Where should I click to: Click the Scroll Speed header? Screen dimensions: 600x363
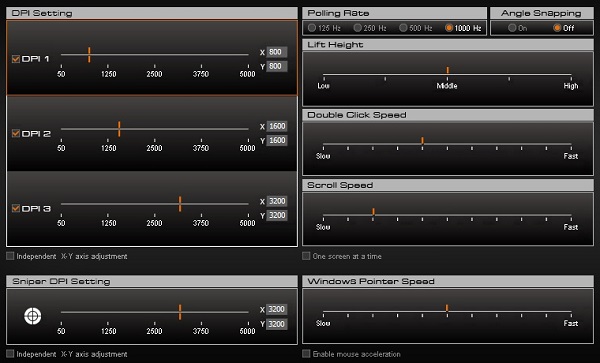448,186
